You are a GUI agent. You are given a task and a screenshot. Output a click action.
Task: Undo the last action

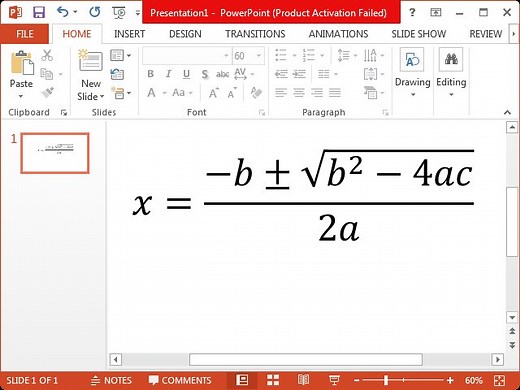click(63, 12)
